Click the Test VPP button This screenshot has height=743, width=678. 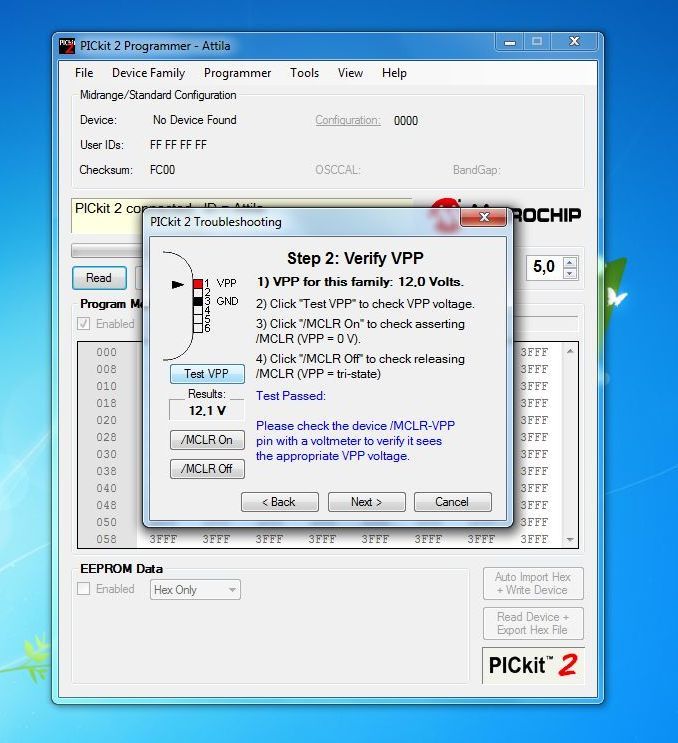point(207,374)
